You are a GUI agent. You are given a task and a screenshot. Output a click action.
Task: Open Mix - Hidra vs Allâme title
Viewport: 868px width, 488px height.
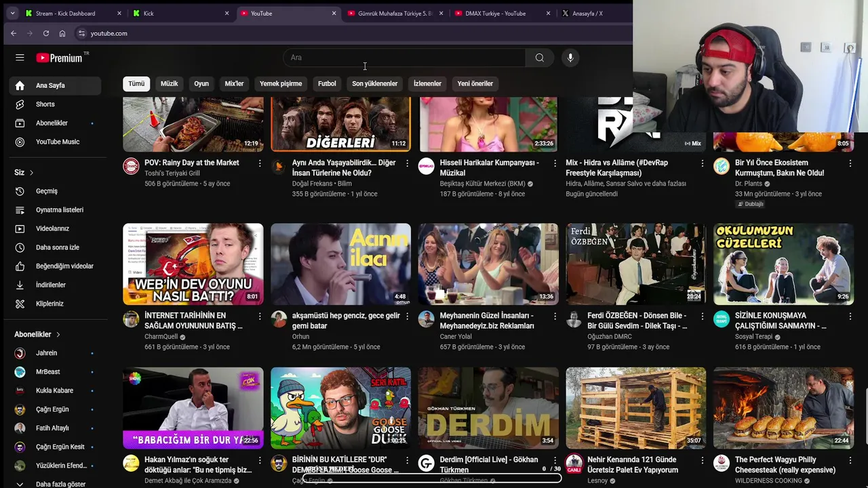(617, 167)
